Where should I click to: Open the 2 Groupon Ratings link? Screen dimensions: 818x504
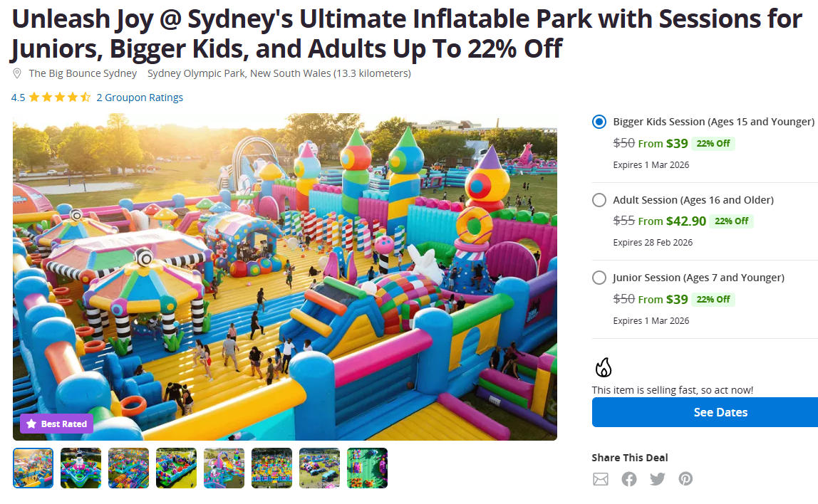[140, 98]
